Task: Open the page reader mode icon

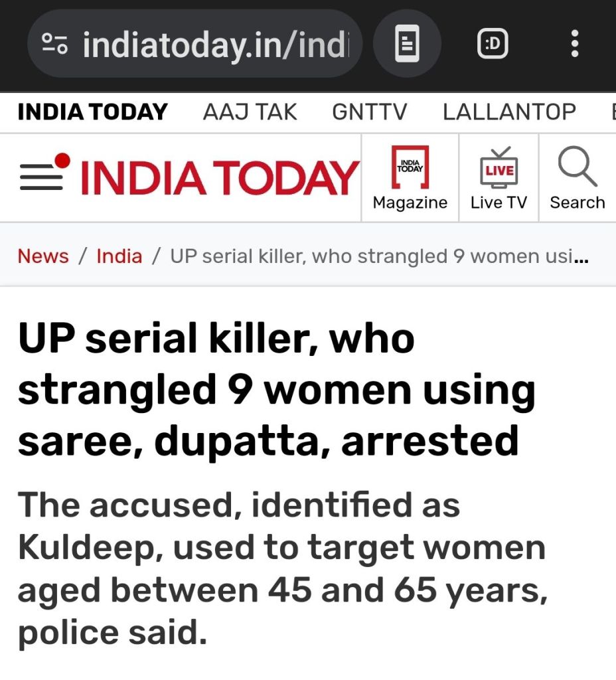Action: coord(407,44)
